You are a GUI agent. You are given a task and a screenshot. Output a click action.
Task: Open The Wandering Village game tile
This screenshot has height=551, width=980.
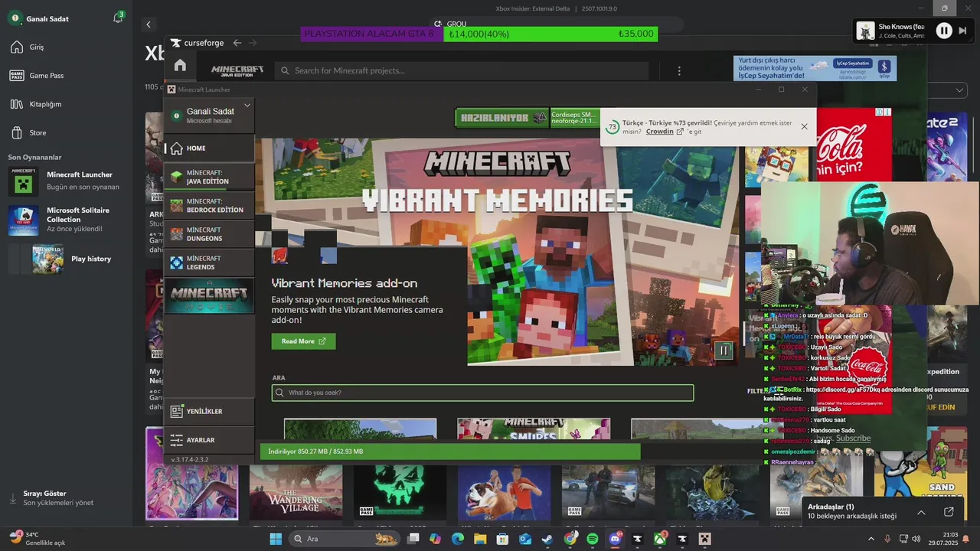tap(296, 493)
